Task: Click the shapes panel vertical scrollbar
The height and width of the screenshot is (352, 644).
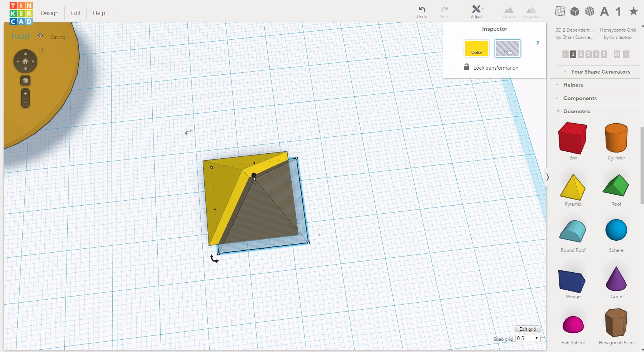Action: coord(642,165)
